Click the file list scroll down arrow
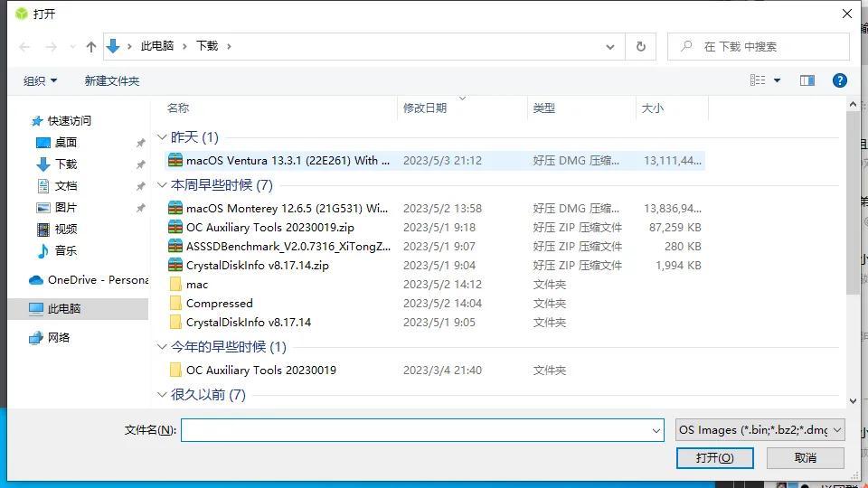 click(x=853, y=401)
